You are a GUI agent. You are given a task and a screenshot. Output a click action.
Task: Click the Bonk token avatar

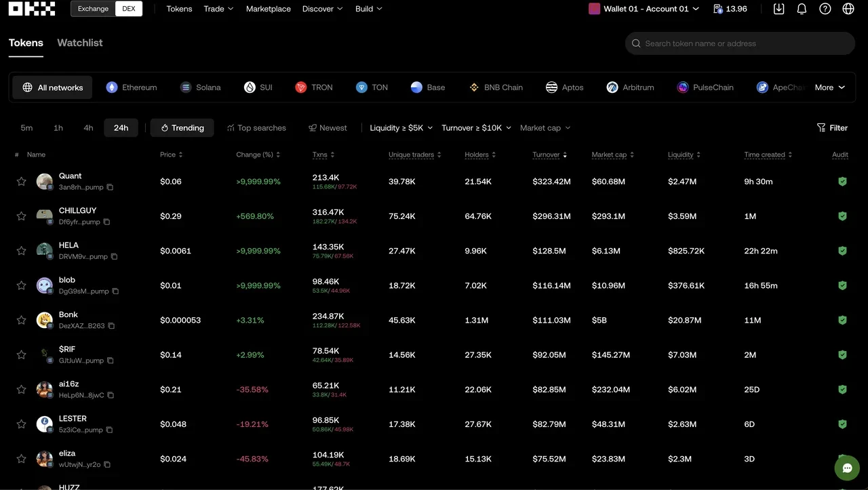pos(45,320)
